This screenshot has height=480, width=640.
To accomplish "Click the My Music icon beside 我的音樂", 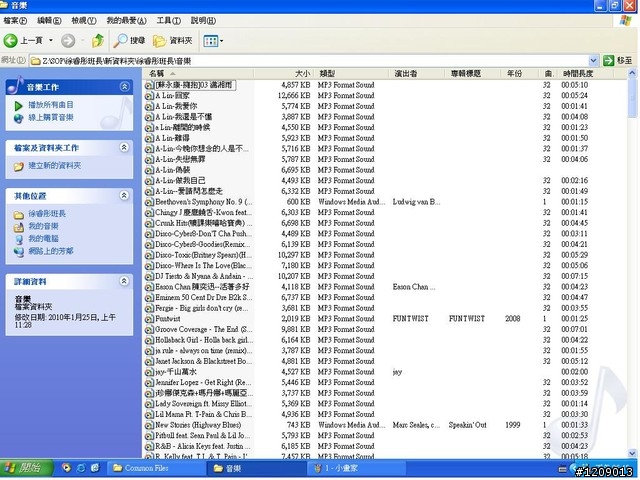I will (x=18, y=227).
